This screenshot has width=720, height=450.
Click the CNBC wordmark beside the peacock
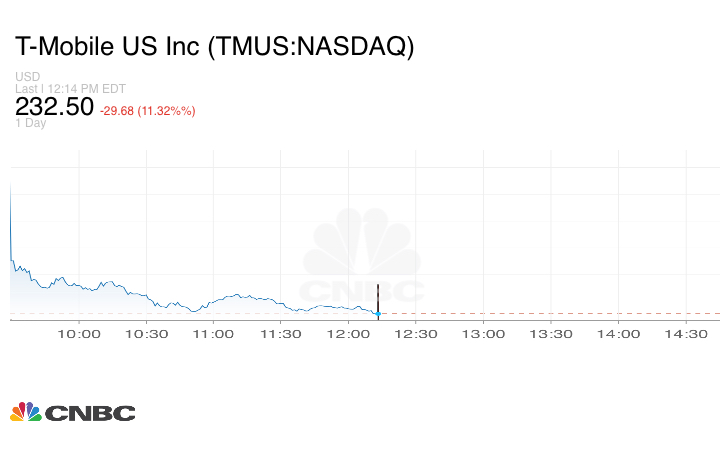[x=89, y=413]
